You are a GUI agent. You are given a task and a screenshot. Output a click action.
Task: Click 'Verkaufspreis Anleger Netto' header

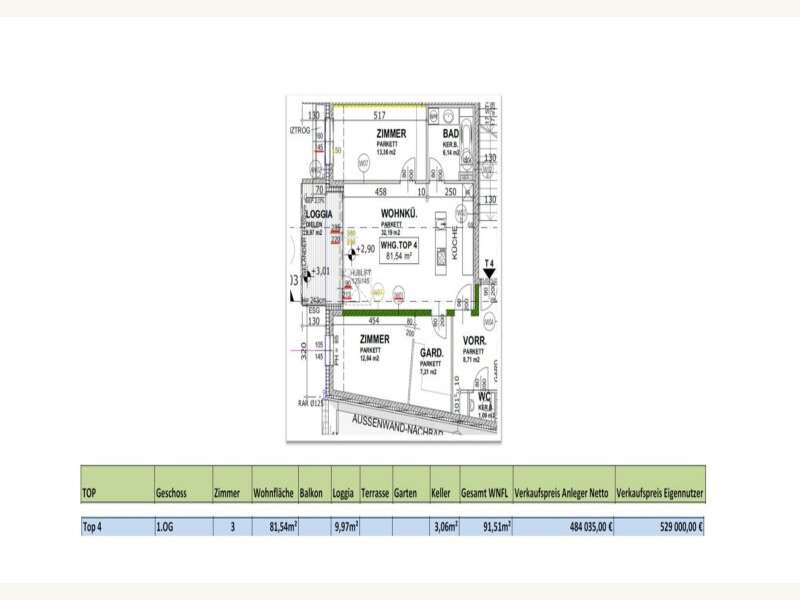coord(564,484)
